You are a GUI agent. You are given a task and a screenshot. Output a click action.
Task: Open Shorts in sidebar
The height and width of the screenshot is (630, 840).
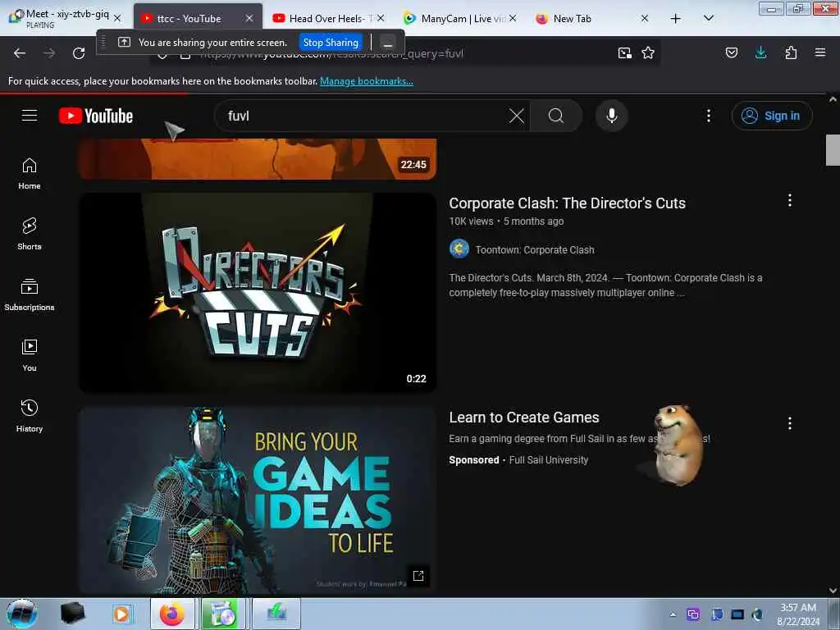point(30,235)
